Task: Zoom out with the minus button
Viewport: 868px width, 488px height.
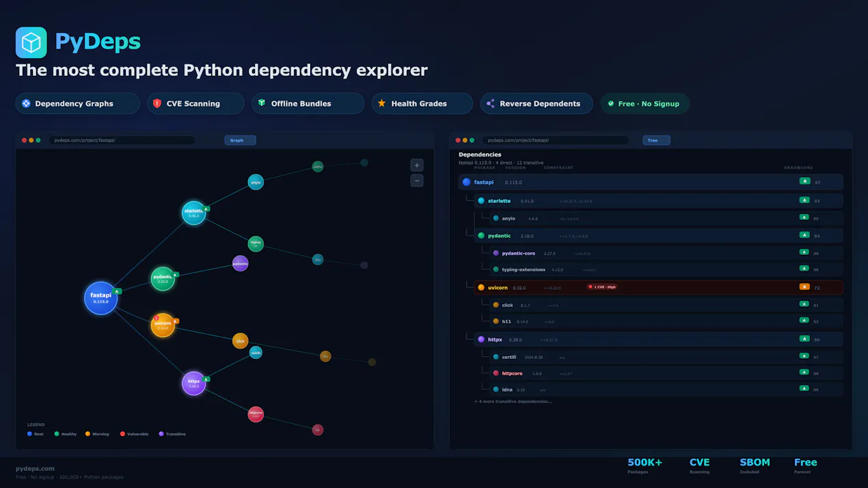Action: point(417,180)
